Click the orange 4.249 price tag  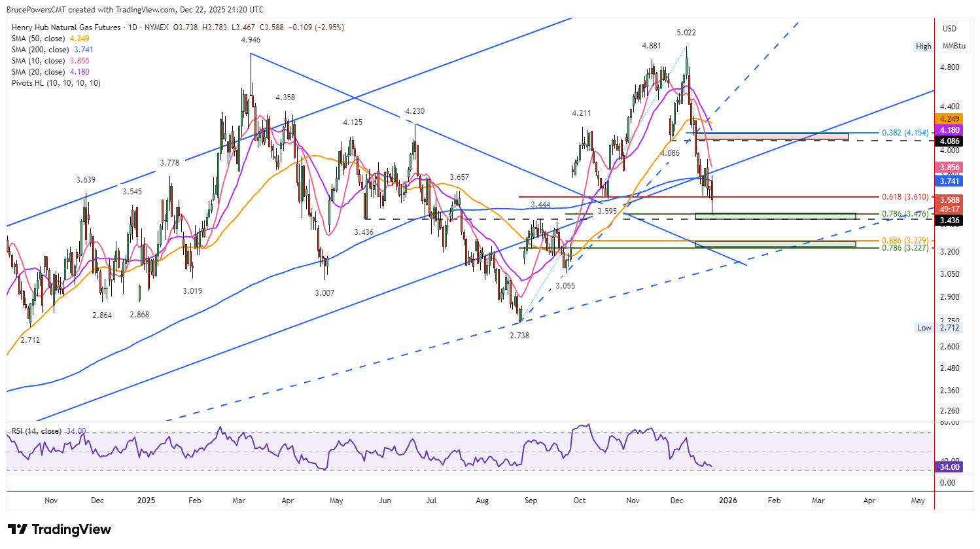click(949, 119)
